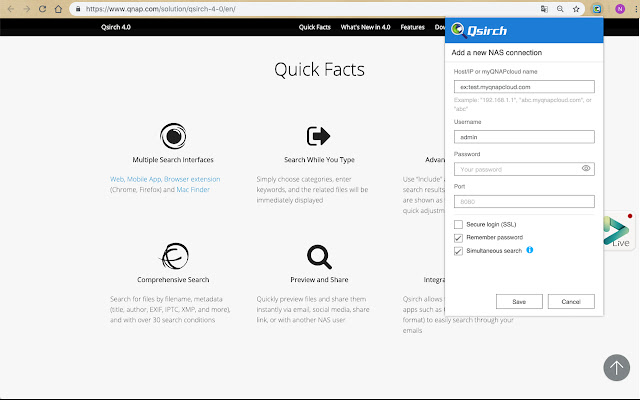Disable the Simultaneous search checkbox
This screenshot has height=400, width=640.
(x=458, y=250)
